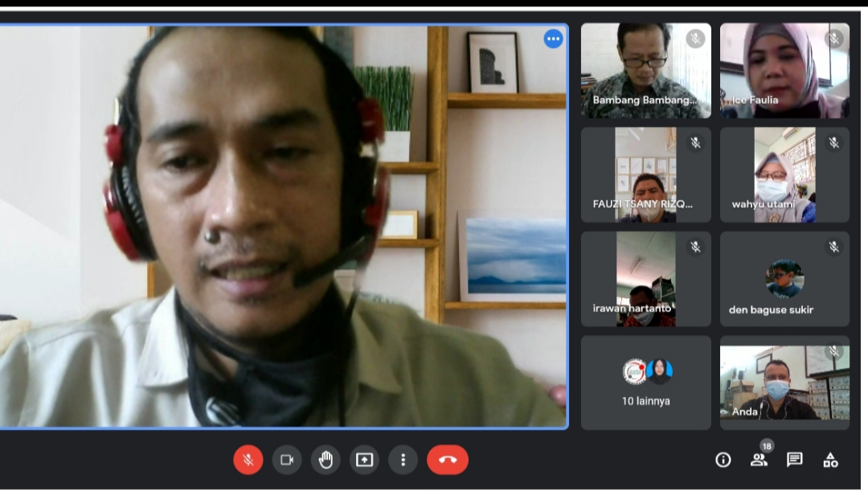Click muted mic icon on FAUZI TSANY tile
The width and height of the screenshot is (868, 495).
coord(695,143)
